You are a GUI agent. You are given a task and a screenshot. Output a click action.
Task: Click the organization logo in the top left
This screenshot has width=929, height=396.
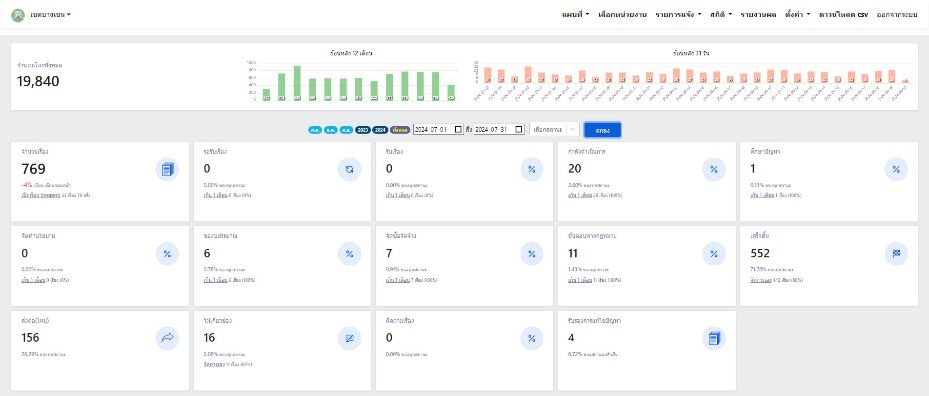(18, 14)
